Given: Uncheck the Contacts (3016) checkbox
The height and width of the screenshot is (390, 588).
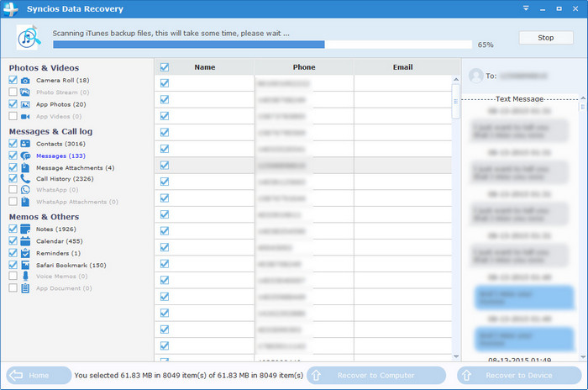Looking at the screenshot, I should tap(13, 144).
